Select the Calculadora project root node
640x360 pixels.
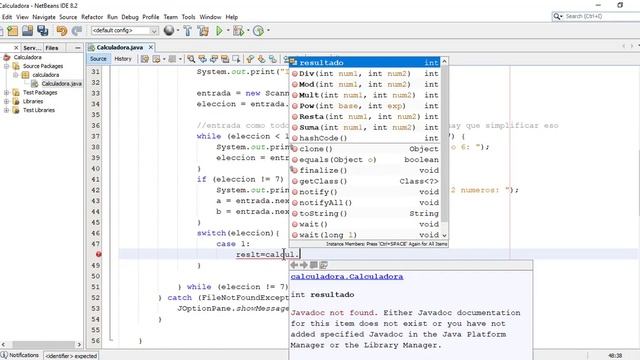coord(27,57)
